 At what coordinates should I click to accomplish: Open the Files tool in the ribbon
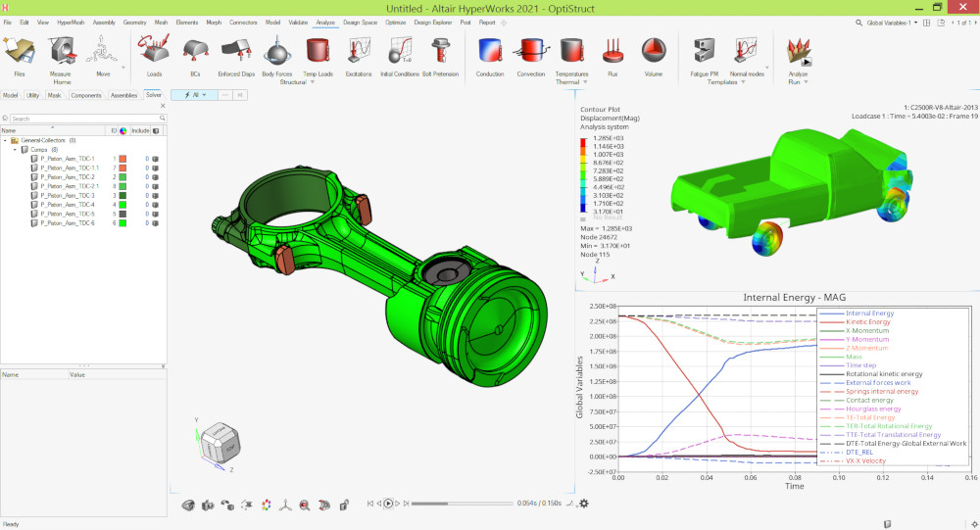tap(20, 51)
